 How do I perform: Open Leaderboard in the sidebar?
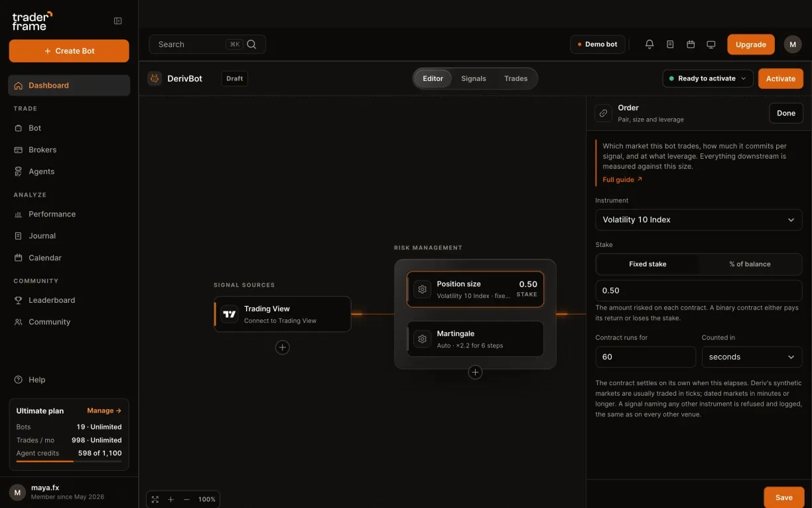69,300
